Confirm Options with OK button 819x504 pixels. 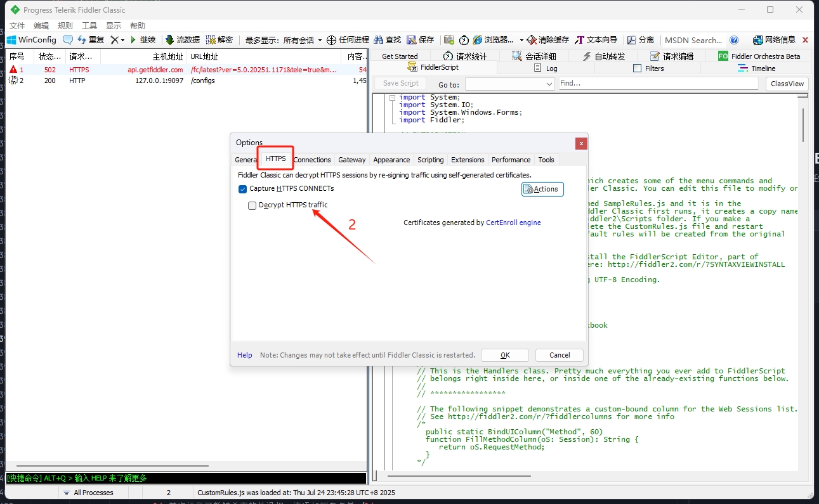tap(505, 355)
